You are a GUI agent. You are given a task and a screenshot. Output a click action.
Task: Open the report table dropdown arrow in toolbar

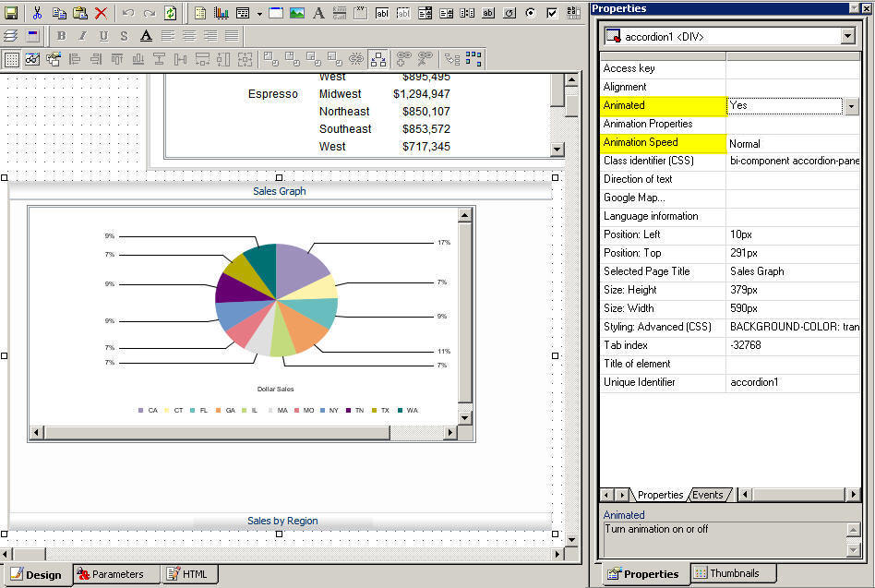coord(259,13)
